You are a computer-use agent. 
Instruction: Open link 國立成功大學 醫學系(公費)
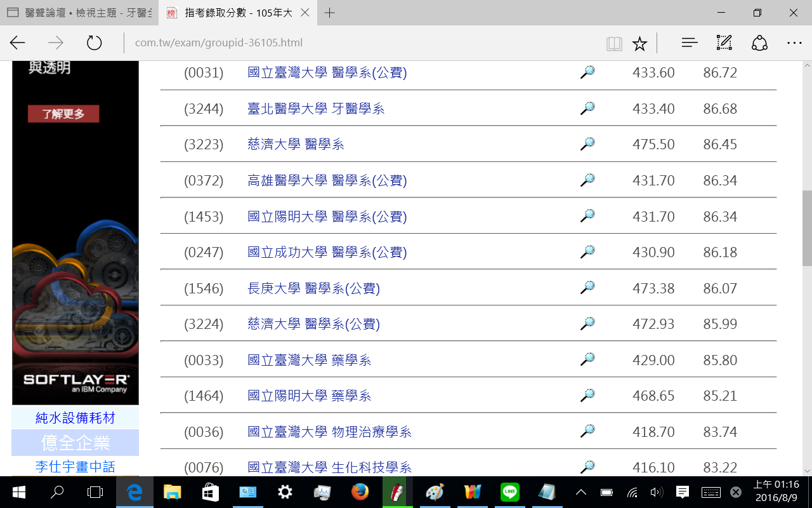[x=327, y=252]
